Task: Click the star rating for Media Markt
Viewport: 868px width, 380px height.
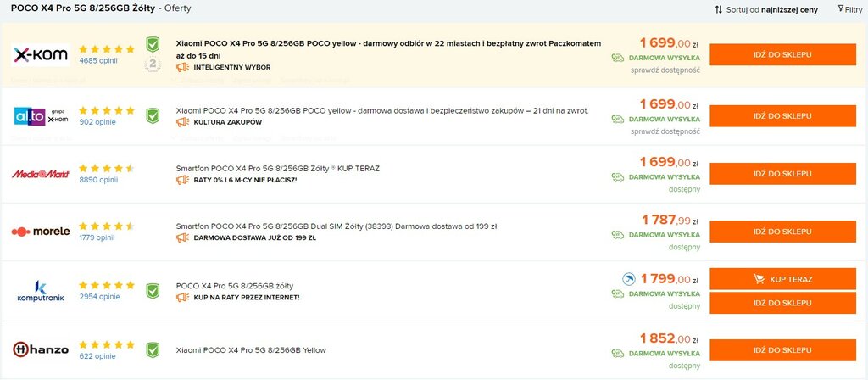Action: [107, 169]
